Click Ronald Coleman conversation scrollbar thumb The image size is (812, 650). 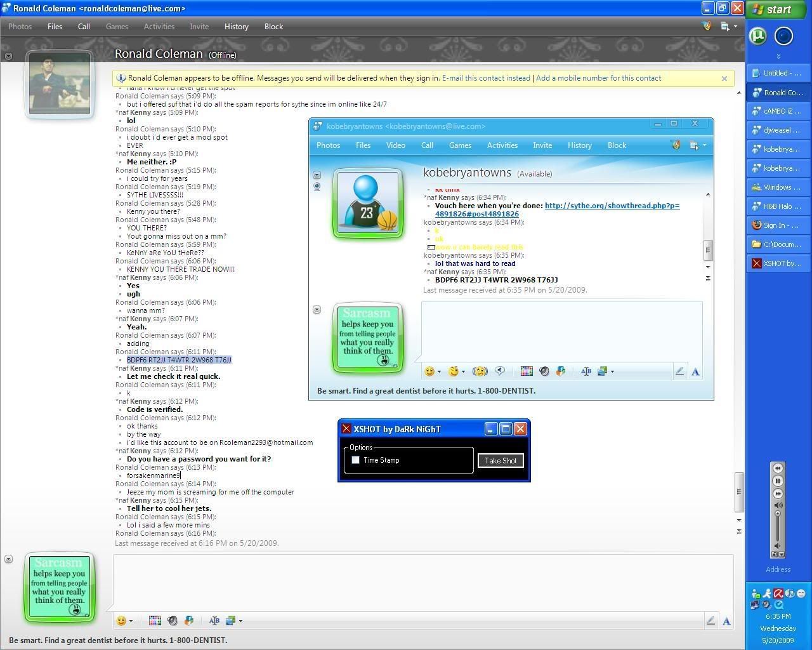pos(739,492)
